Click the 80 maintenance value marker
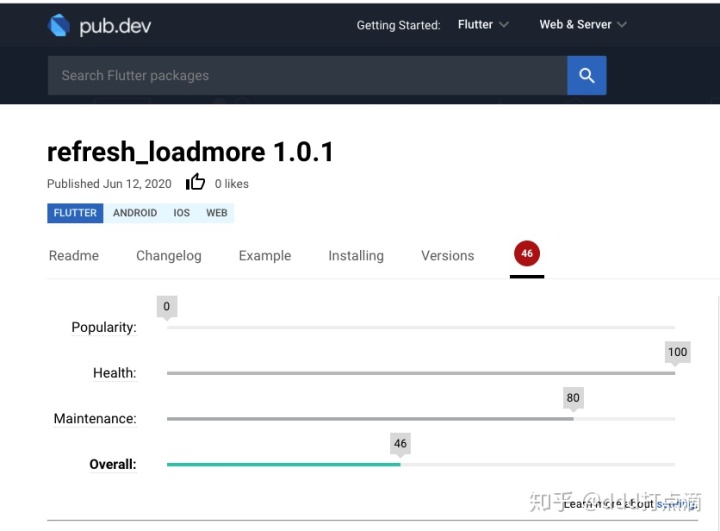The width and height of the screenshot is (720, 531). (x=573, y=398)
